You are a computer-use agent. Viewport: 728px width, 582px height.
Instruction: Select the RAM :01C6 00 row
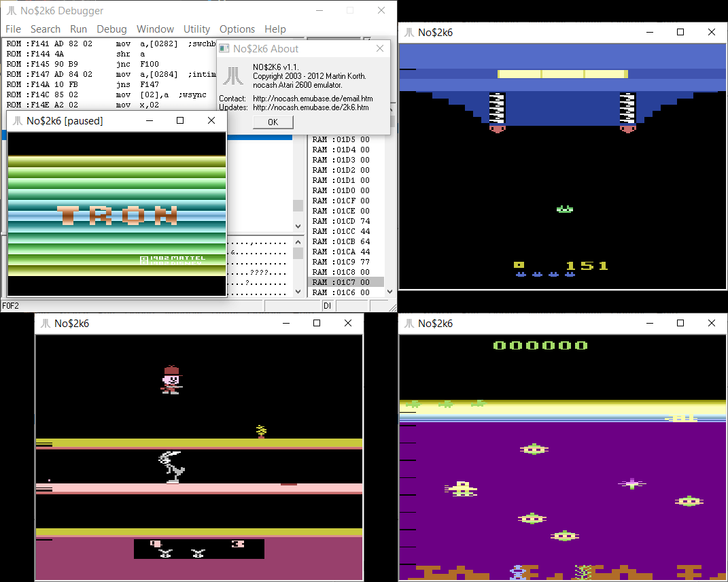point(346,292)
